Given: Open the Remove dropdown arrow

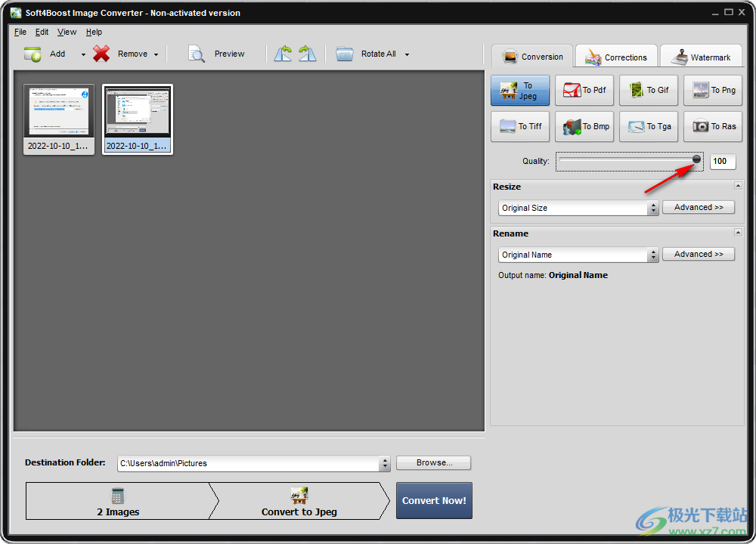Looking at the screenshot, I should (156, 54).
